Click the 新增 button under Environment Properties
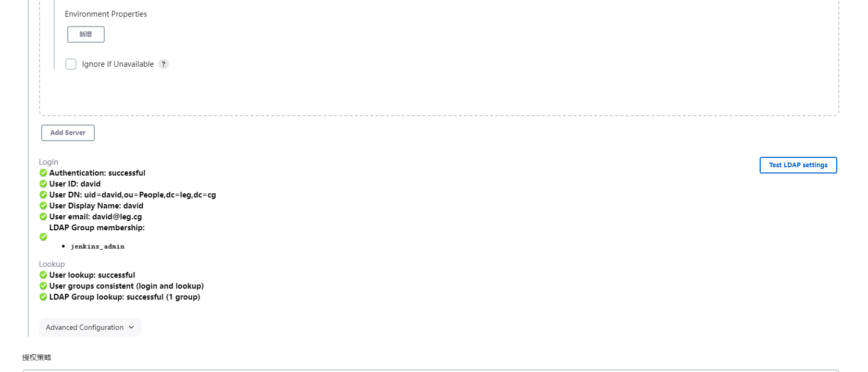868x372 pixels. point(86,34)
